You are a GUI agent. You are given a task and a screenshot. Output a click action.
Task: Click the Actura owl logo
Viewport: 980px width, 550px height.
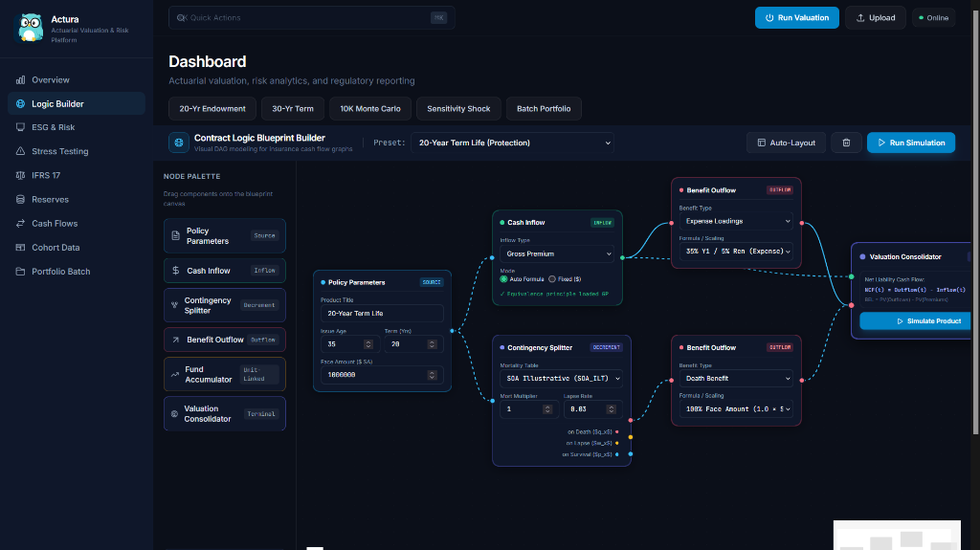(30, 28)
